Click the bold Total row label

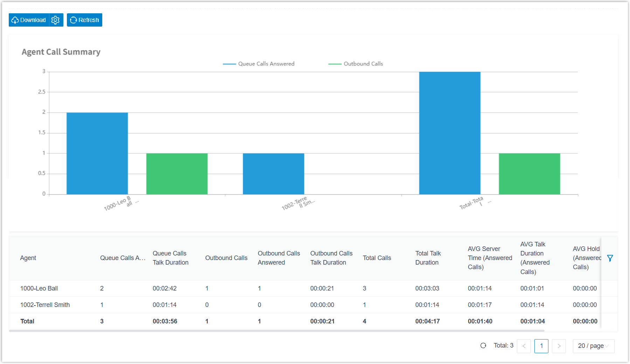[27, 321]
